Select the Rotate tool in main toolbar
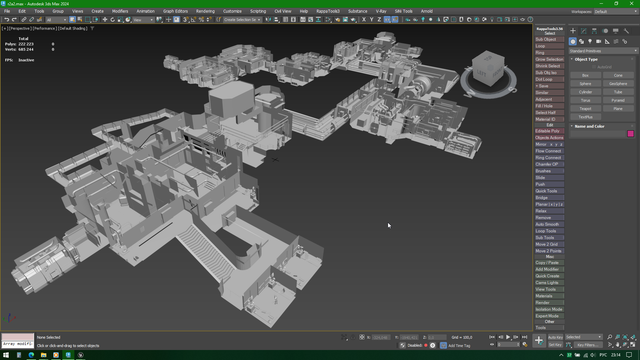640x360 pixels. click(113, 19)
